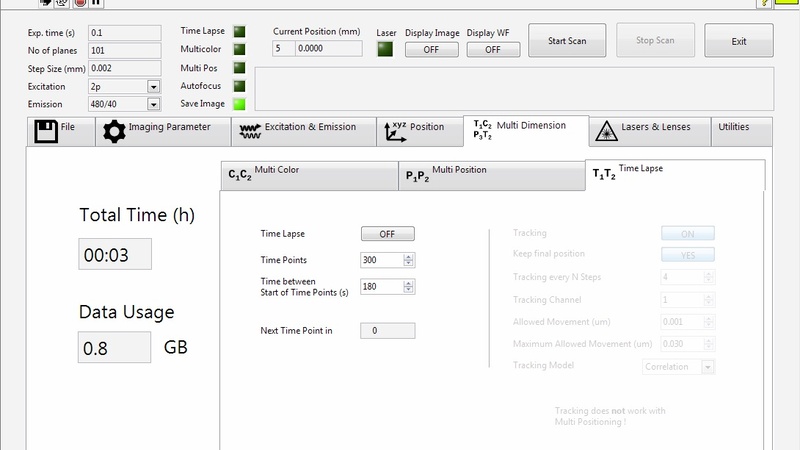800x450 pixels.
Task: Click the pause icon in top toolbar
Action: click(x=96, y=3)
